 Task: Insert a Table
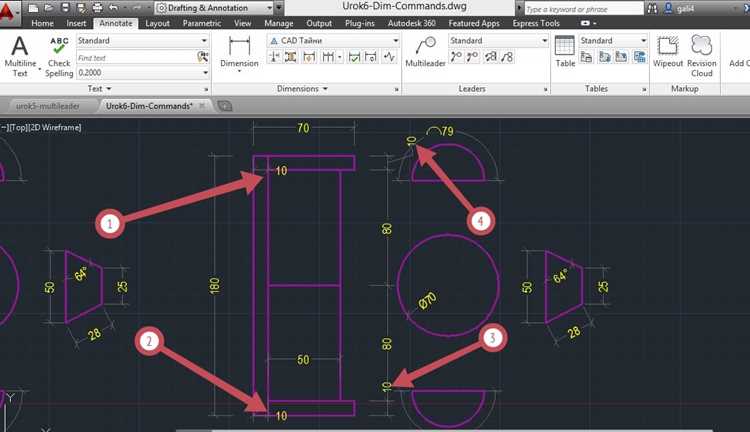565,52
